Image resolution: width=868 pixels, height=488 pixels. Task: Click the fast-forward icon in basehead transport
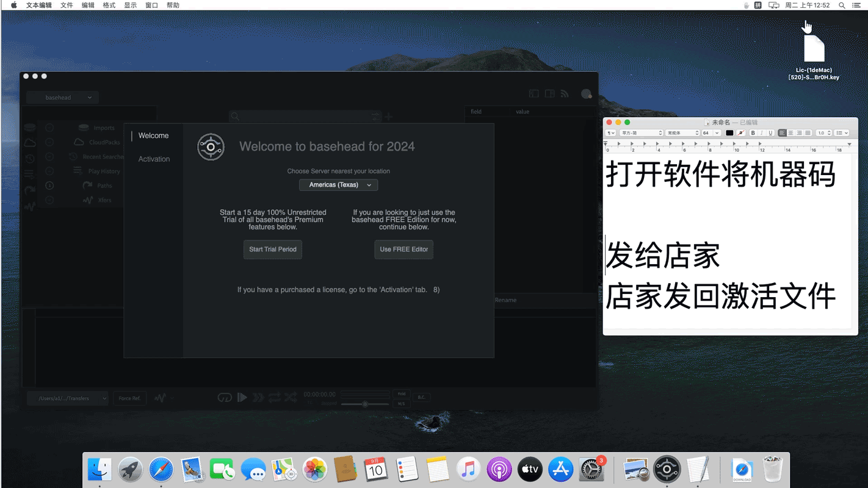click(x=258, y=398)
